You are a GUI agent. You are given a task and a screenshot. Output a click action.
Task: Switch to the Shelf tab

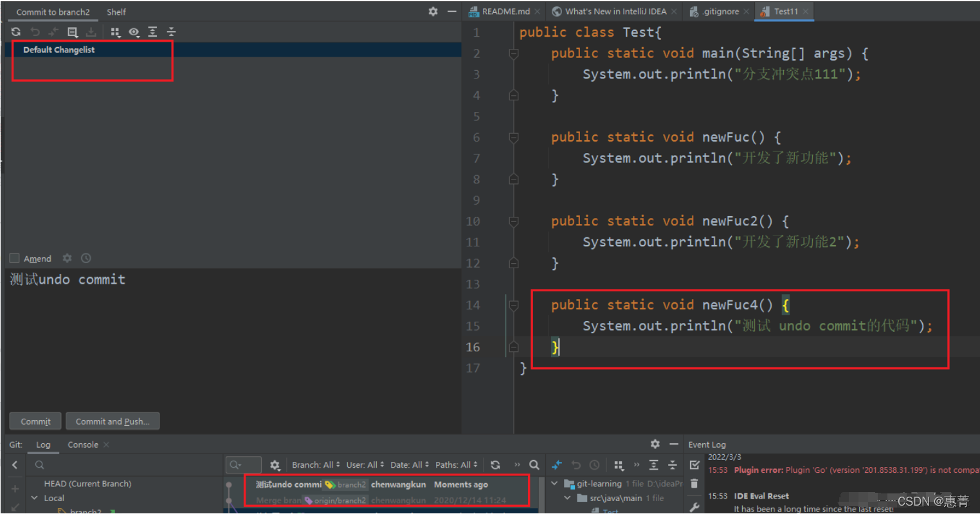[x=116, y=12]
